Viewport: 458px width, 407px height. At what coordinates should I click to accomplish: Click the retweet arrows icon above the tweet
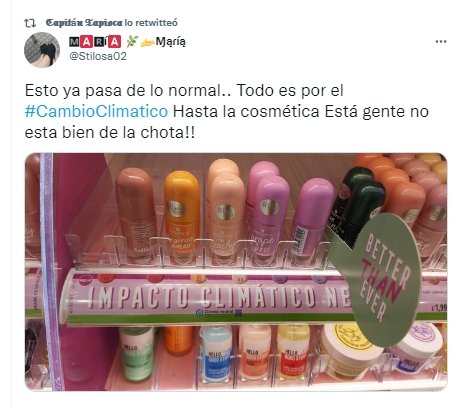coord(30,23)
